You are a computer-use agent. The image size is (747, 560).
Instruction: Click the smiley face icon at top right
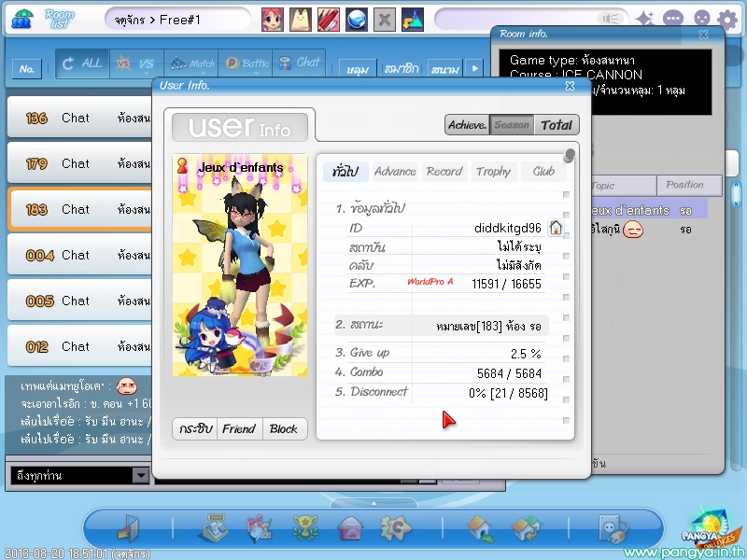[x=702, y=19]
